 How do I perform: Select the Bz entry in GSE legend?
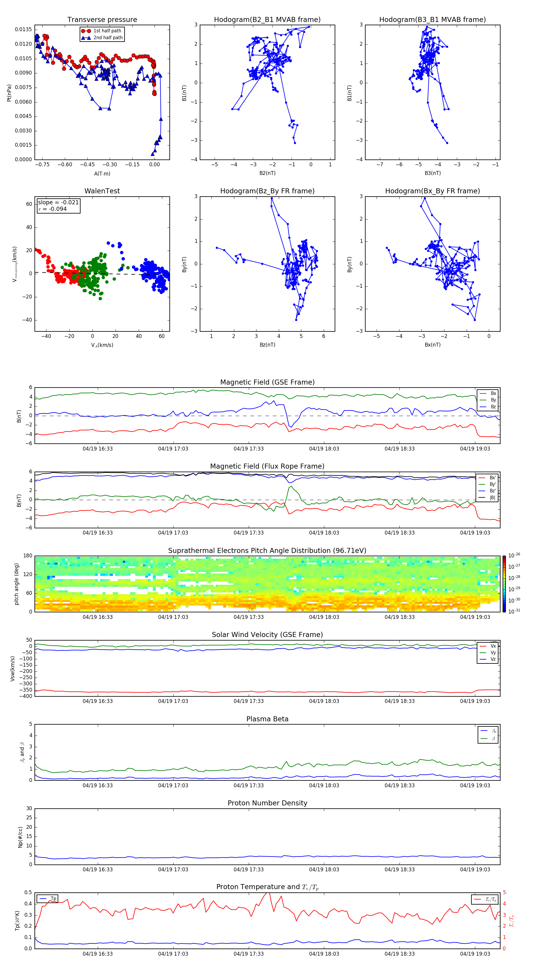click(x=488, y=407)
